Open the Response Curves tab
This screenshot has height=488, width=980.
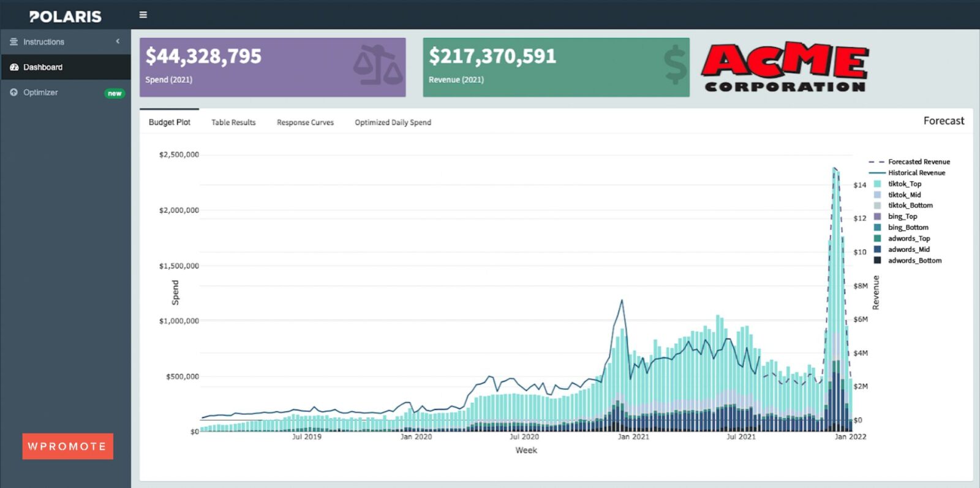305,122
